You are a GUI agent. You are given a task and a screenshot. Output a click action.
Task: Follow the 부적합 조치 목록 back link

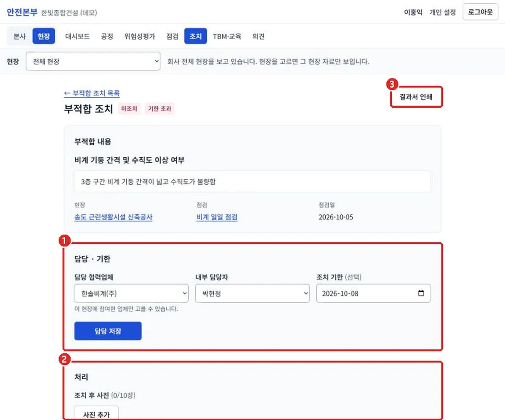(92, 93)
